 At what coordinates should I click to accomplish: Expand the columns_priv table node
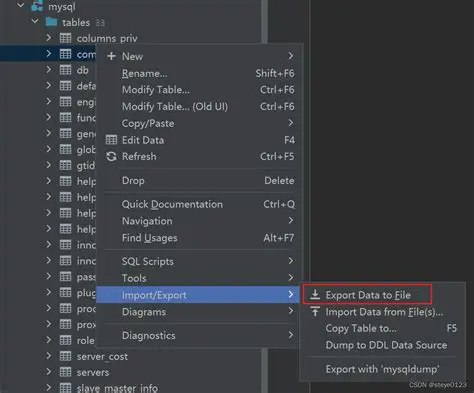[x=49, y=37]
